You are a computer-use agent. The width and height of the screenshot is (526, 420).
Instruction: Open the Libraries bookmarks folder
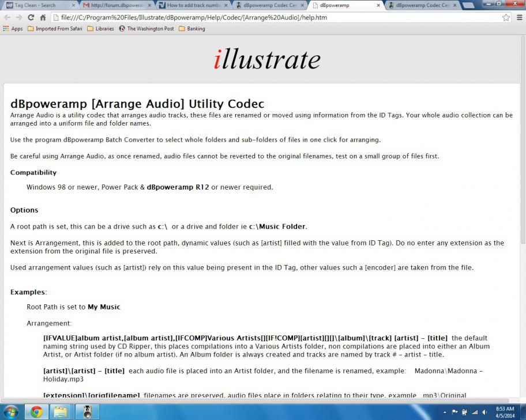[x=100, y=29]
